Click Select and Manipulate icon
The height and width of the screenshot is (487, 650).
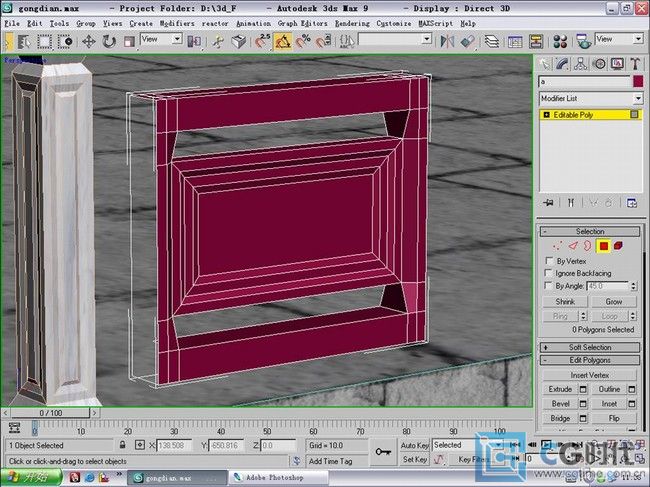(218, 41)
